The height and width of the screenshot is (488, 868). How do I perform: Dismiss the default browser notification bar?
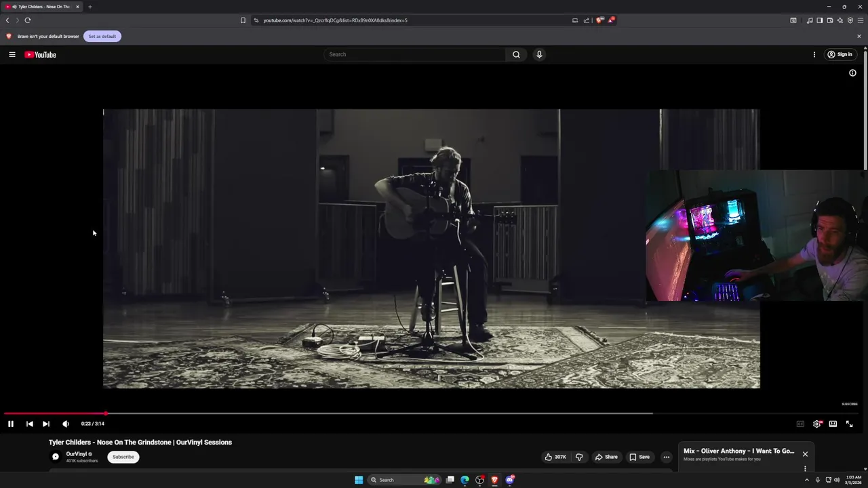coord(859,36)
